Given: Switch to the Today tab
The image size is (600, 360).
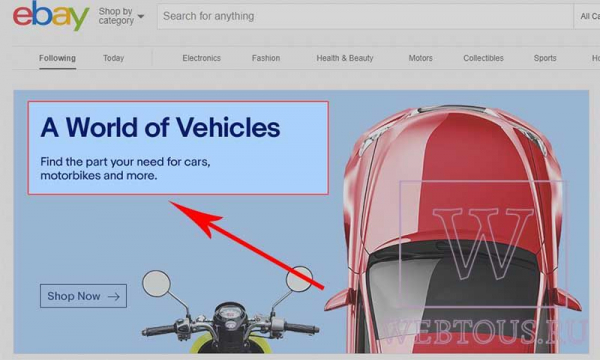Looking at the screenshot, I should (114, 58).
